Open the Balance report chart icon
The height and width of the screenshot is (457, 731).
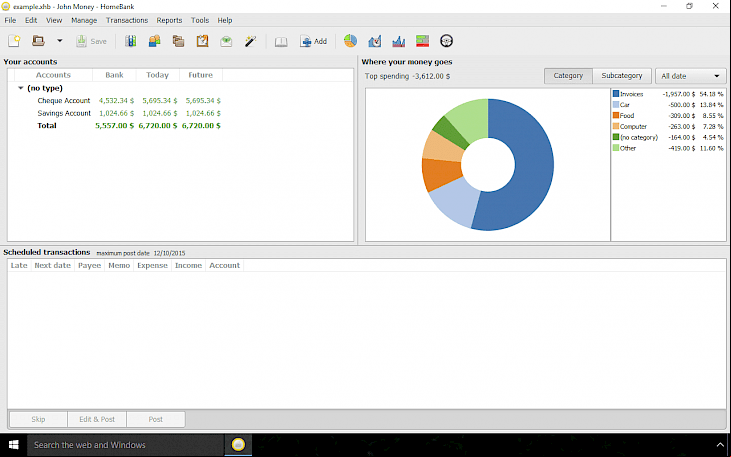click(399, 41)
